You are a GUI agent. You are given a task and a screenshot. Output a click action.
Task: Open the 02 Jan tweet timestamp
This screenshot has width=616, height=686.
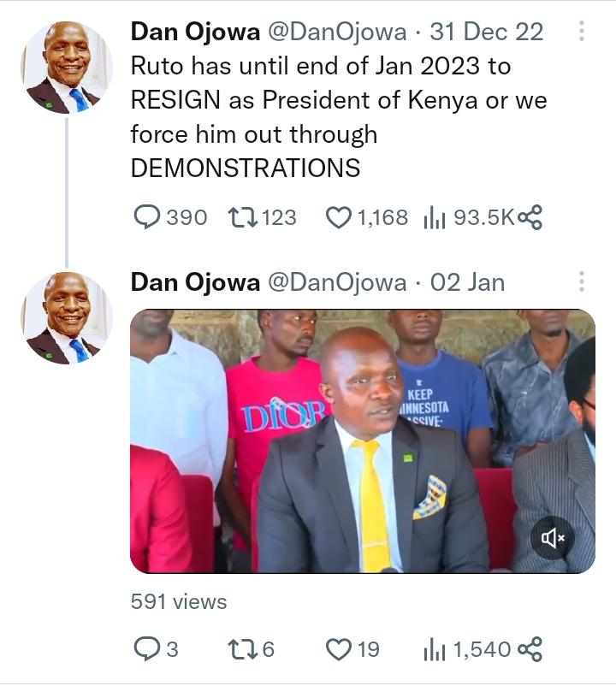(x=467, y=282)
